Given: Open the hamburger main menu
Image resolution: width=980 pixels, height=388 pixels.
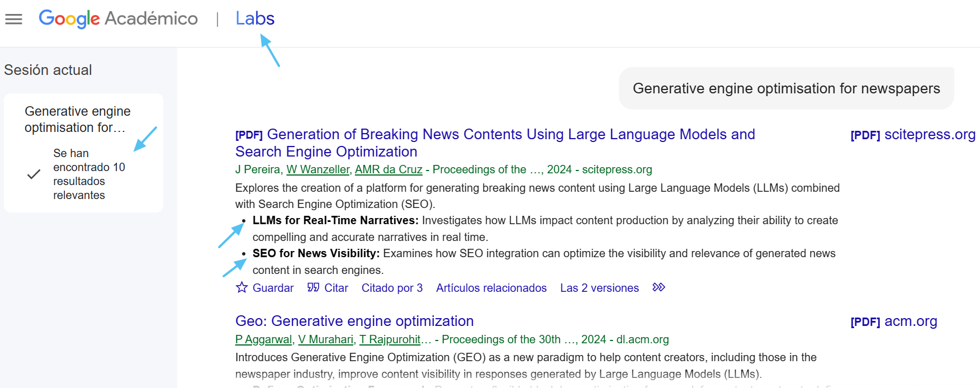Looking at the screenshot, I should click(x=13, y=19).
